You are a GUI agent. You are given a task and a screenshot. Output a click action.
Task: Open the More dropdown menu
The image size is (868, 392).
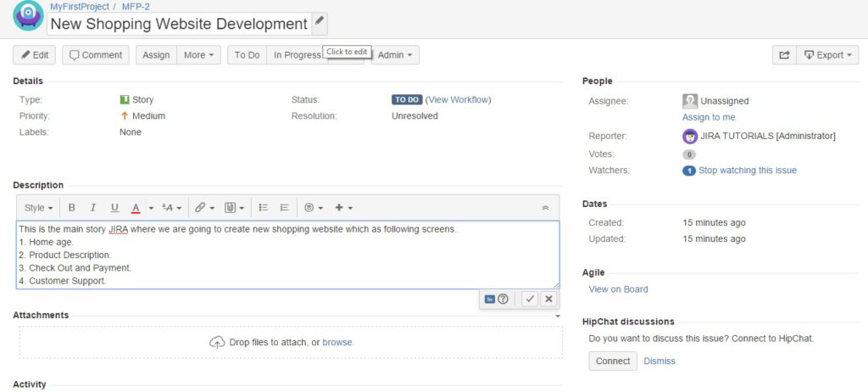(x=198, y=55)
